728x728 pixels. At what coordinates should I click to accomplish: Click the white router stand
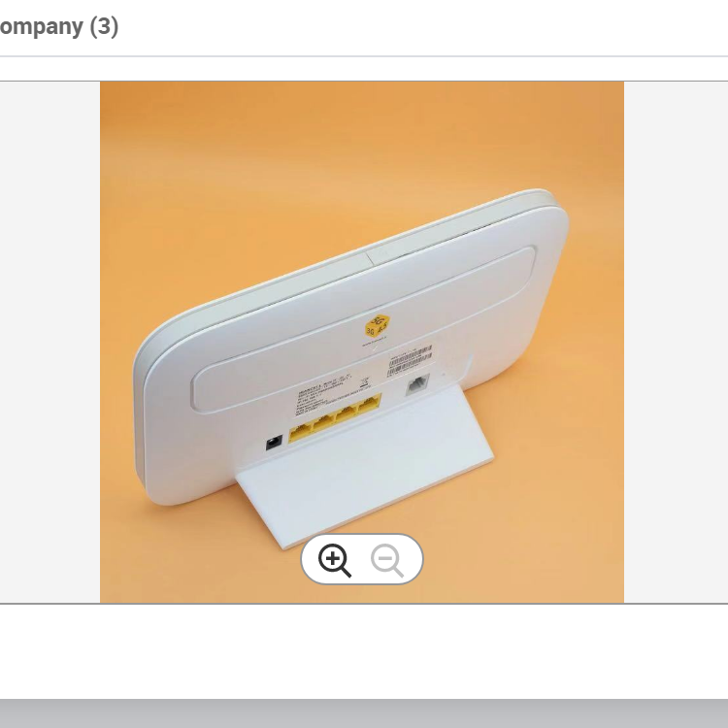tap(364, 467)
